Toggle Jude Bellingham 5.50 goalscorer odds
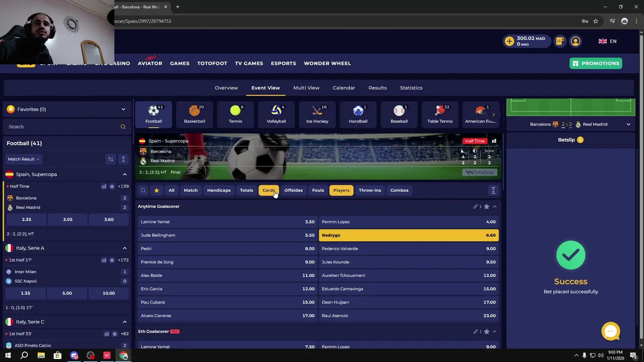Screen dimensions: 644x362 tap(227, 235)
